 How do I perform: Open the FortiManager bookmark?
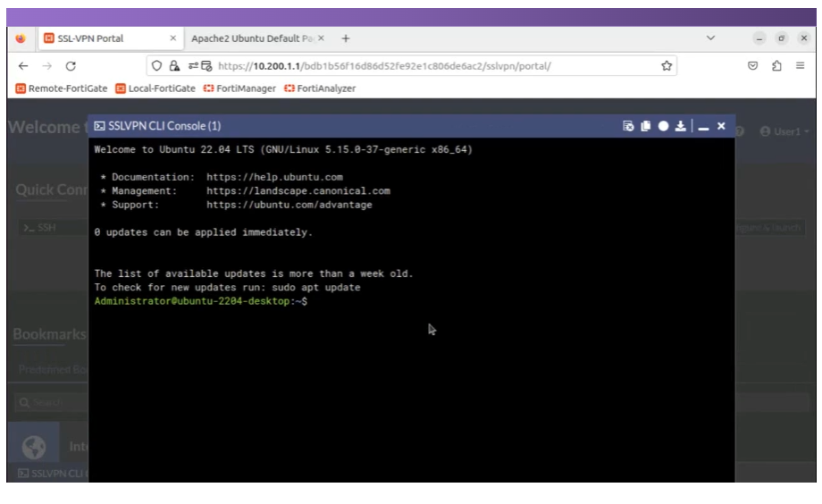point(239,88)
